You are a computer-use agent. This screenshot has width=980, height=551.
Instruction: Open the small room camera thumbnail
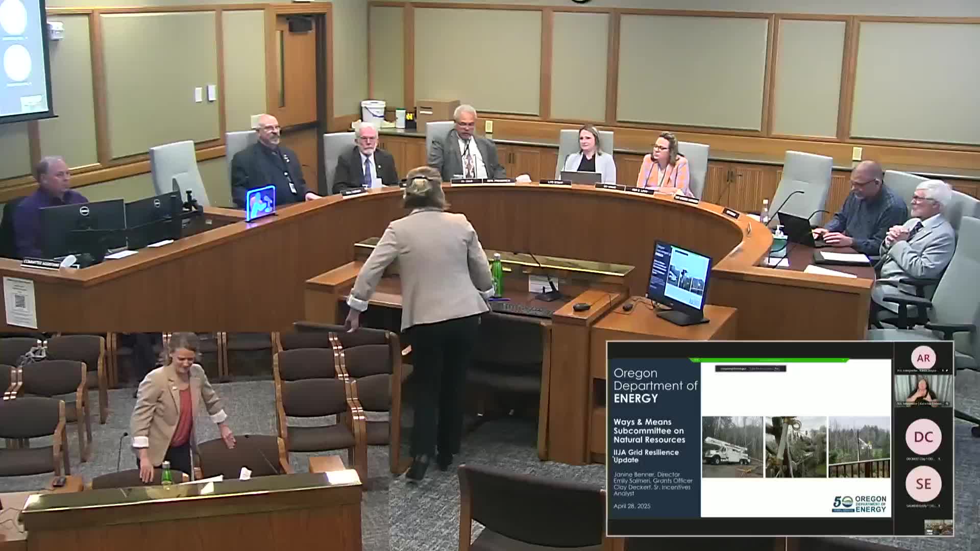point(938,527)
